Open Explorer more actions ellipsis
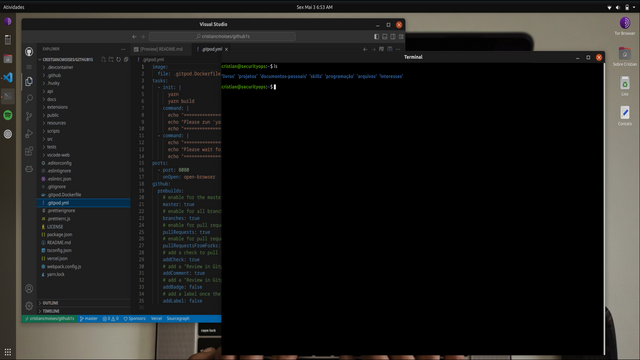 (x=123, y=49)
